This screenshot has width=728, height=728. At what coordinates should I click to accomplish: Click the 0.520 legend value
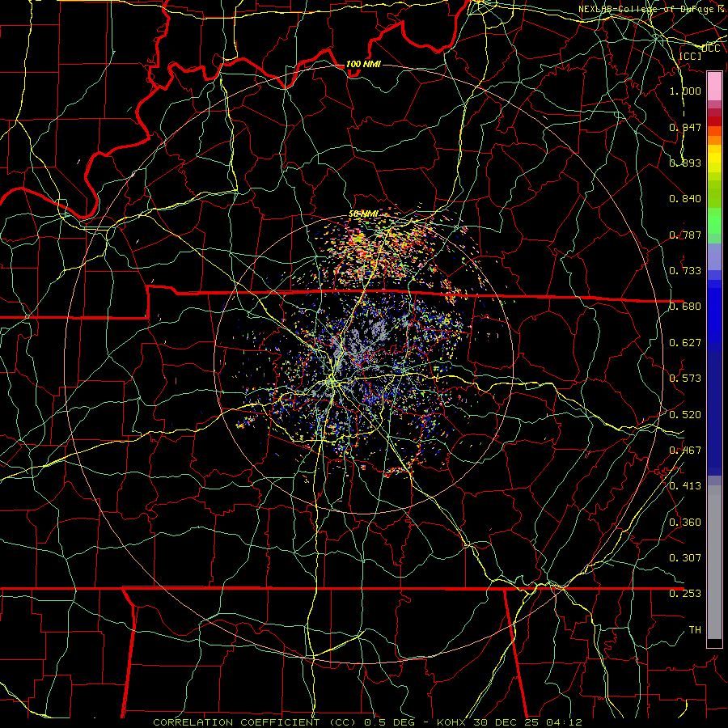pos(685,415)
